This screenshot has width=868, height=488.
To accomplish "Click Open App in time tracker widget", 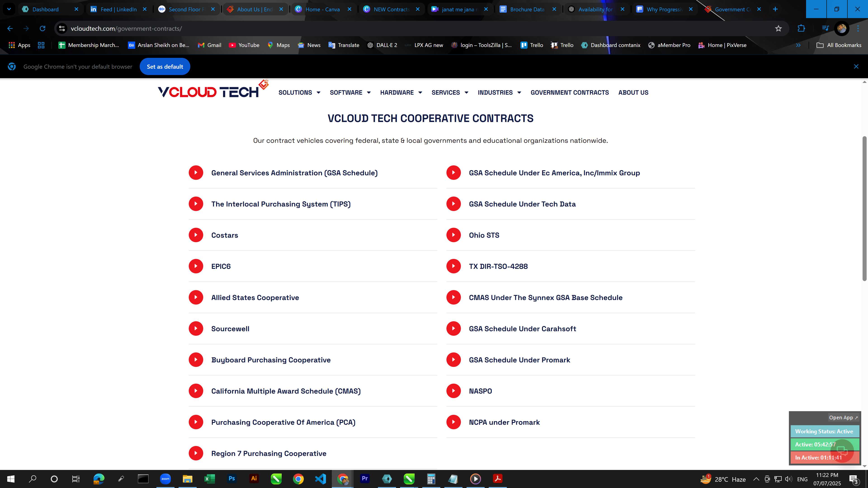I will click(x=843, y=418).
